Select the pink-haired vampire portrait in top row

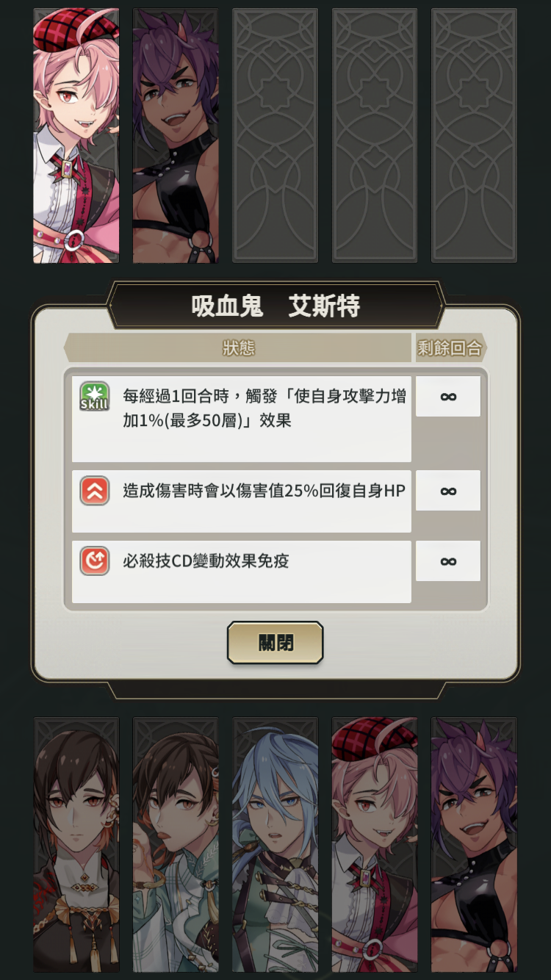[76, 135]
